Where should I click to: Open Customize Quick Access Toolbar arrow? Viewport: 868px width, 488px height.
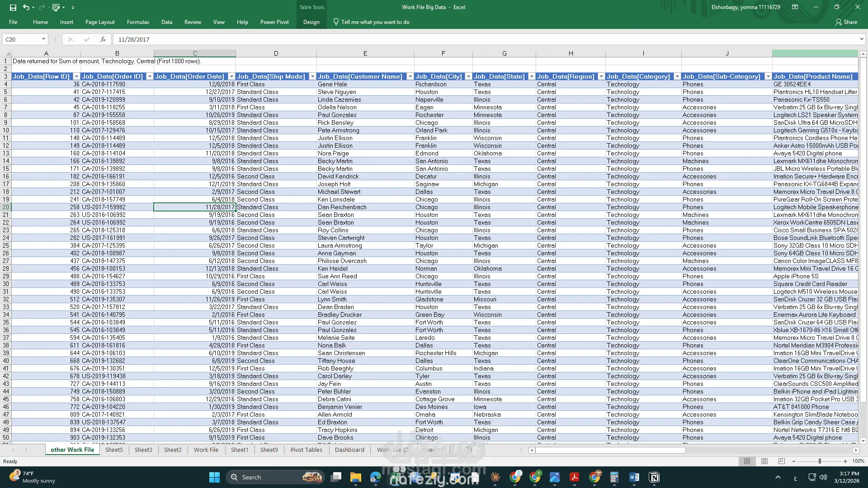73,8
